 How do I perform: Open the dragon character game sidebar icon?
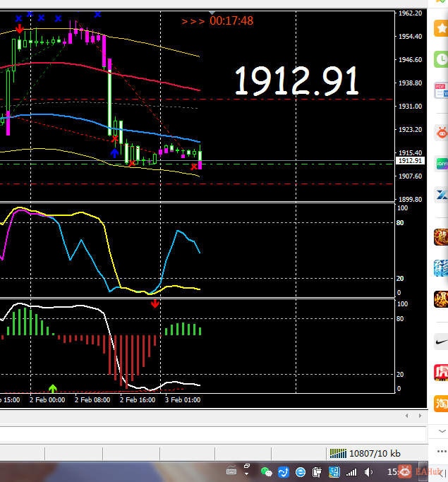click(x=441, y=237)
